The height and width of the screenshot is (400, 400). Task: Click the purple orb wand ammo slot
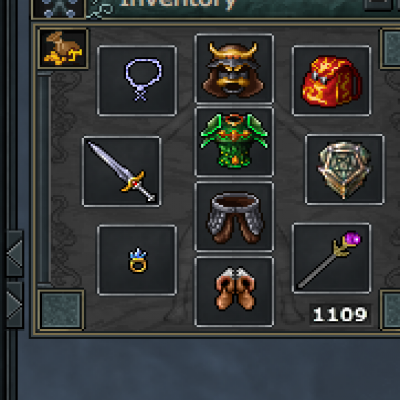pyautogui.click(x=331, y=258)
